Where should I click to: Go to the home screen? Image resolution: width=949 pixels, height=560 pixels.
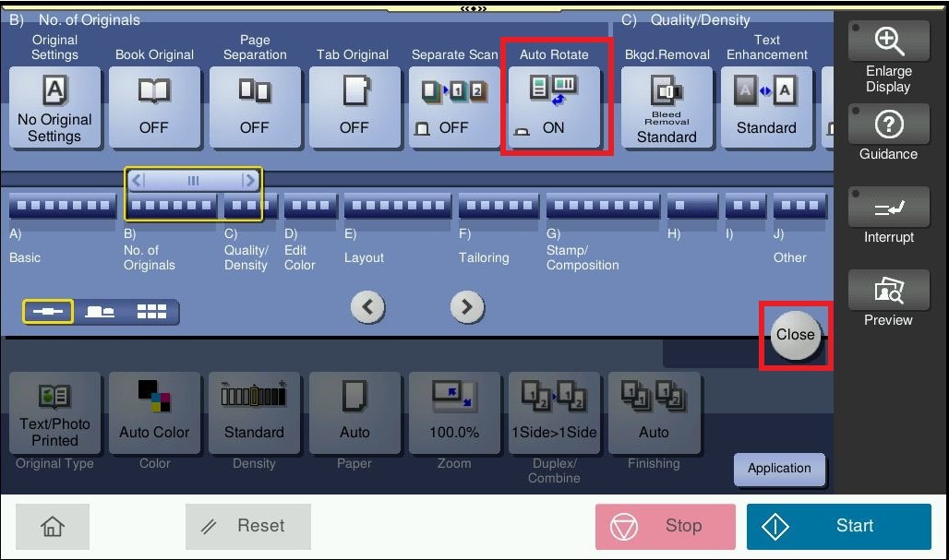[x=53, y=526]
